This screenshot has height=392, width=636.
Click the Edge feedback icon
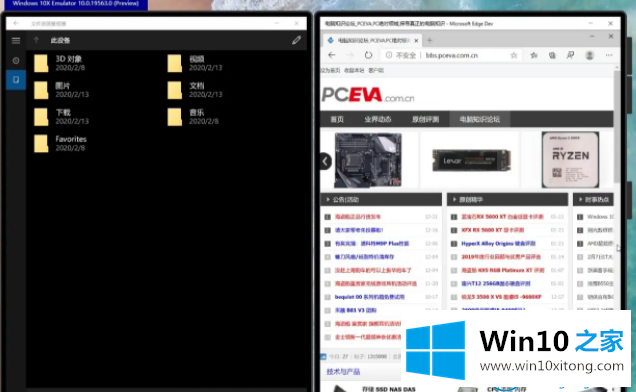(570, 55)
